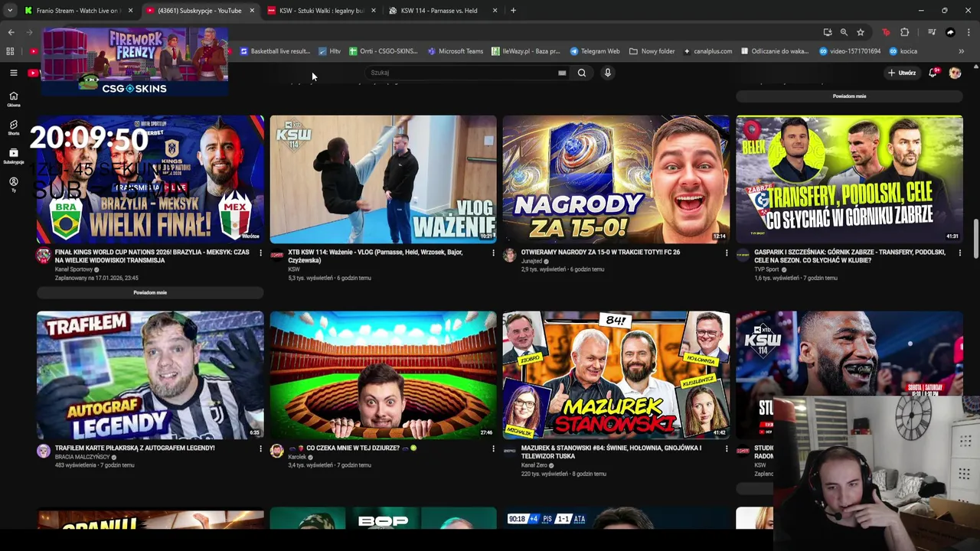This screenshot has height=551, width=980.
Task: Open Telegram Web bookmark
Action: pos(595,51)
